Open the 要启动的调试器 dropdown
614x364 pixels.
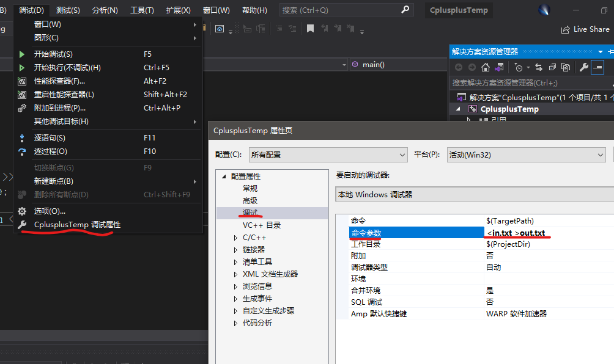(475, 194)
